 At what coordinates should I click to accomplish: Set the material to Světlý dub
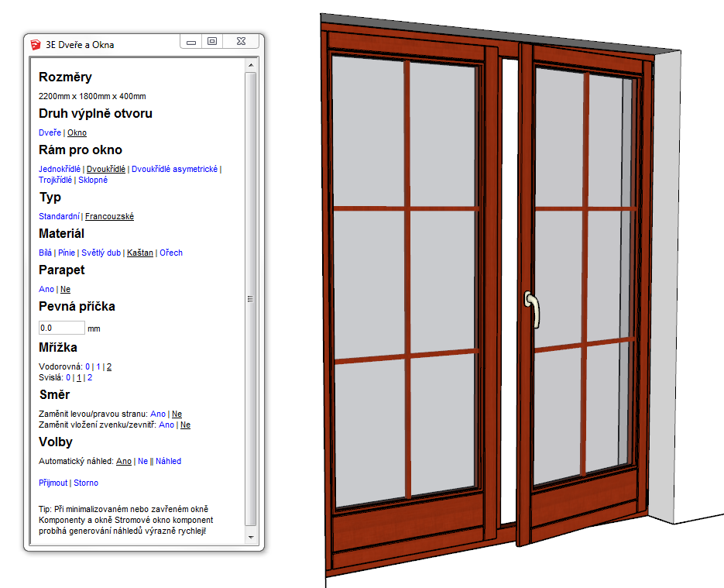coord(101,253)
